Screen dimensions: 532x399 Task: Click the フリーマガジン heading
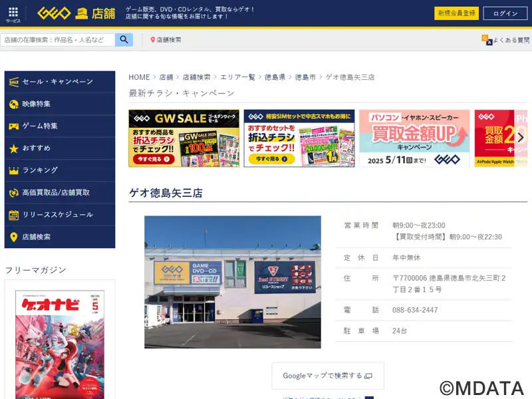36,270
